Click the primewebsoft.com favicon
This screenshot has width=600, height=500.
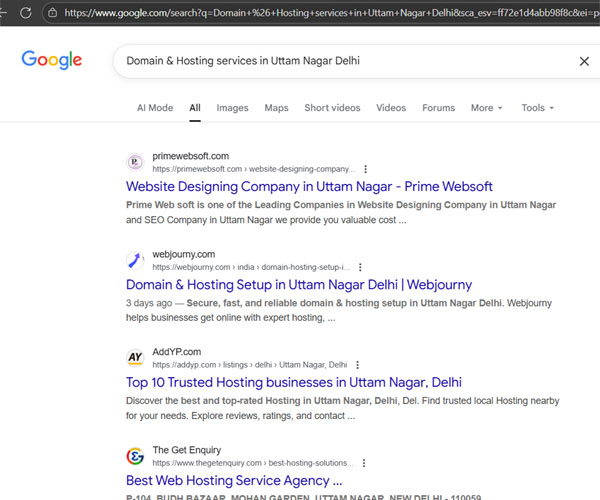click(x=135, y=162)
